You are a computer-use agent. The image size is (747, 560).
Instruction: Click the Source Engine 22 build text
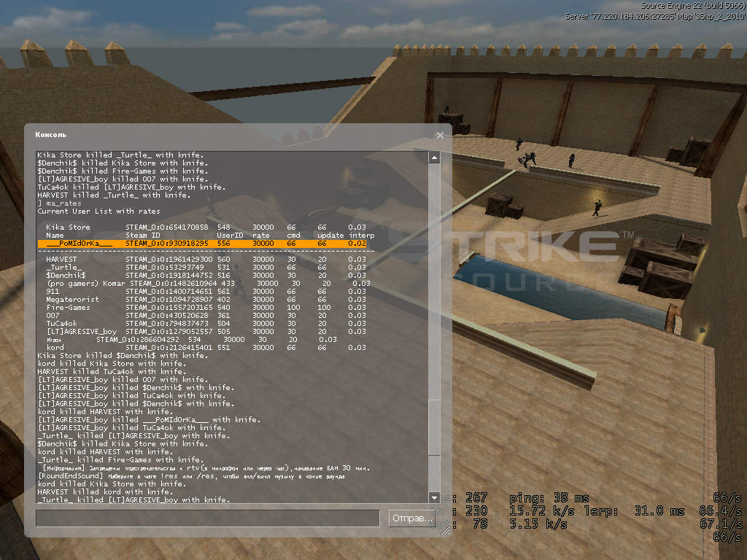point(692,6)
